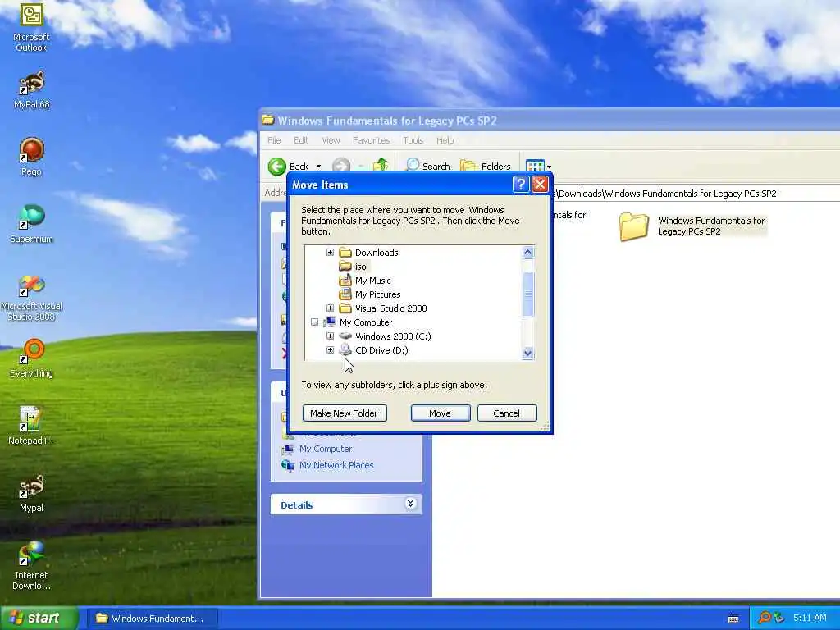Select My Computer in the tree
The height and width of the screenshot is (630, 840).
(x=366, y=322)
